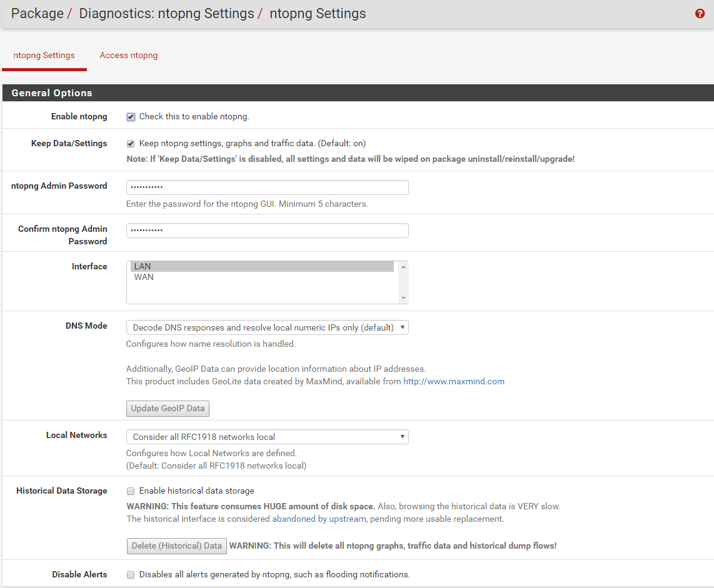Switch to the ntopng Settings tab
Screen dimensions: 714x588
tap(44, 56)
